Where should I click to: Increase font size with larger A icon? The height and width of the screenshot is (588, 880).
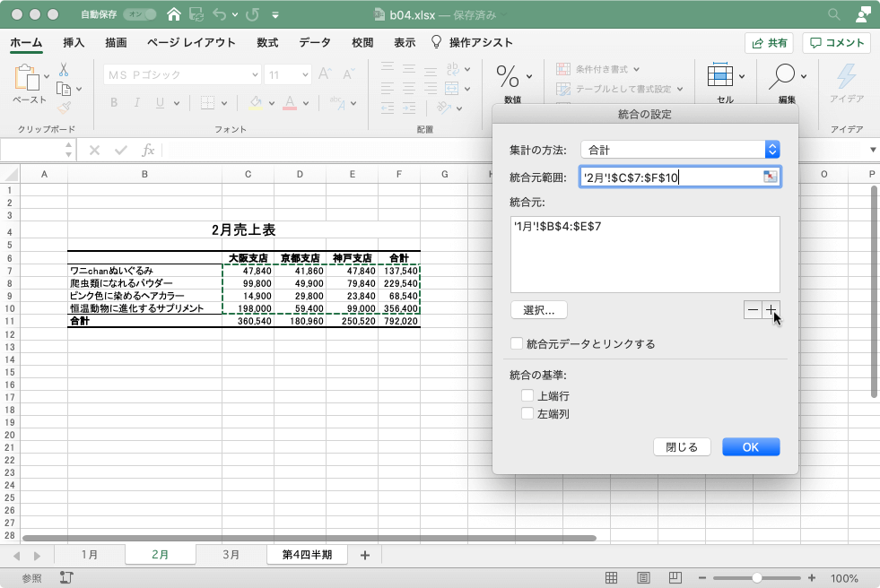(x=325, y=74)
